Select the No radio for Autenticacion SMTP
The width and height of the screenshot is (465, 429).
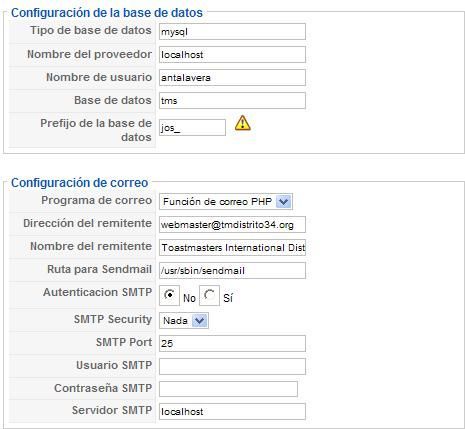pyautogui.click(x=169, y=295)
